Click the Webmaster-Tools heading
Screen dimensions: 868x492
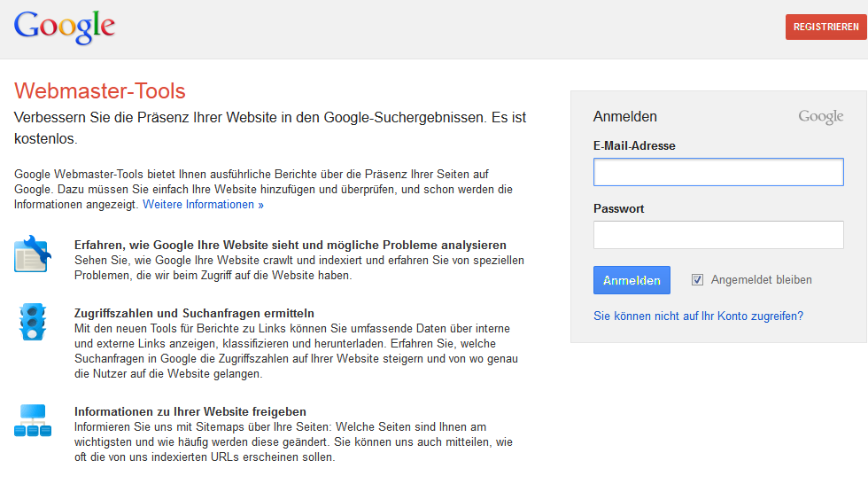click(x=99, y=90)
